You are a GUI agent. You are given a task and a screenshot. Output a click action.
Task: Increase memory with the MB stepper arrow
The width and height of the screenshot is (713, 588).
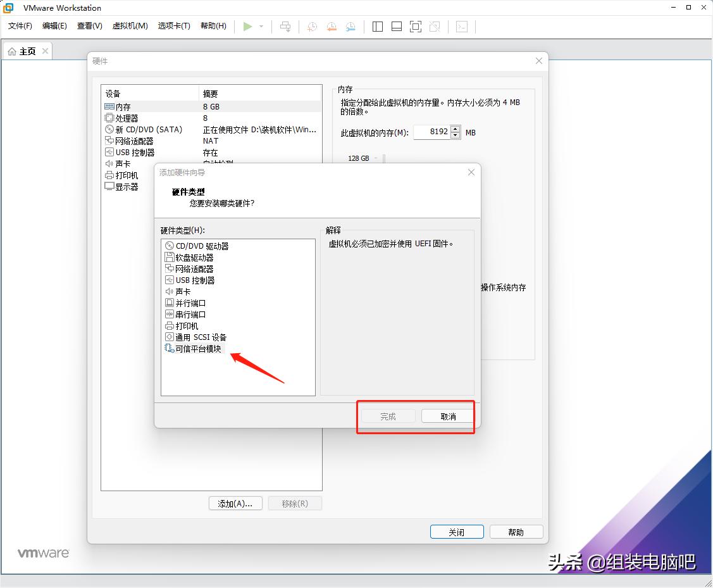click(x=455, y=129)
